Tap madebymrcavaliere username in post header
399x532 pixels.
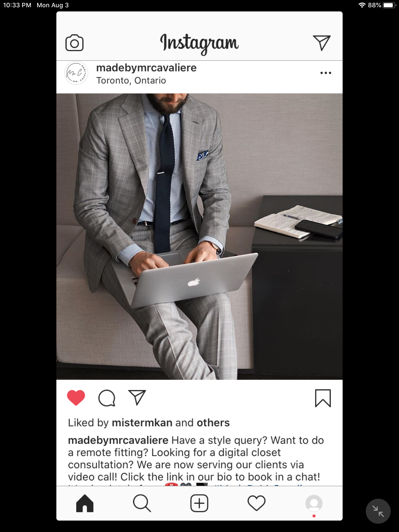[146, 68]
